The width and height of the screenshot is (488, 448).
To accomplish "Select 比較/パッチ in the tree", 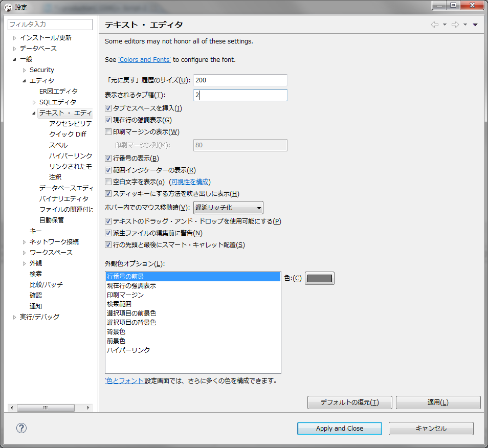I will (x=46, y=285).
